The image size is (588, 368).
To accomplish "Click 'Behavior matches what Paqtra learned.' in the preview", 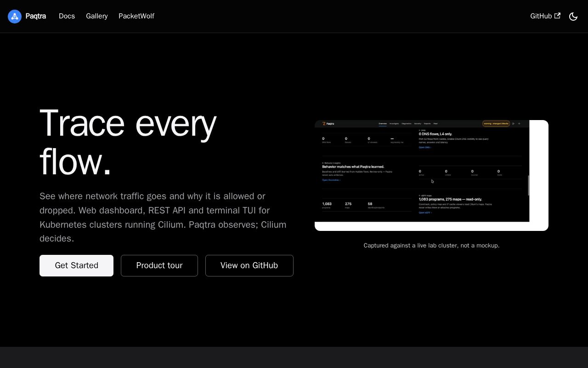I will tap(353, 167).
